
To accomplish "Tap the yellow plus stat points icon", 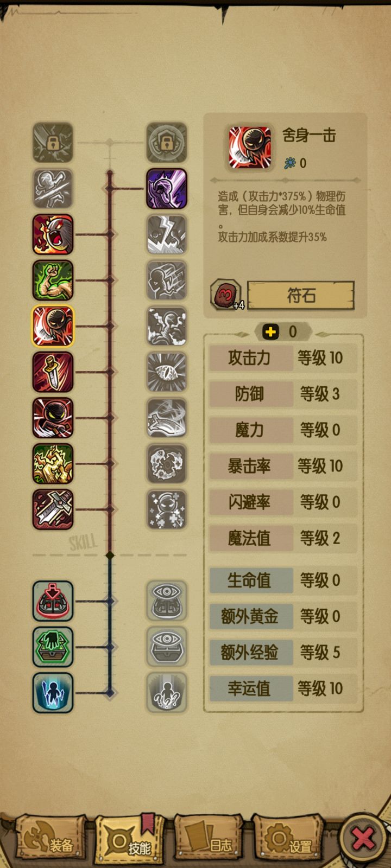I will pyautogui.click(x=270, y=331).
